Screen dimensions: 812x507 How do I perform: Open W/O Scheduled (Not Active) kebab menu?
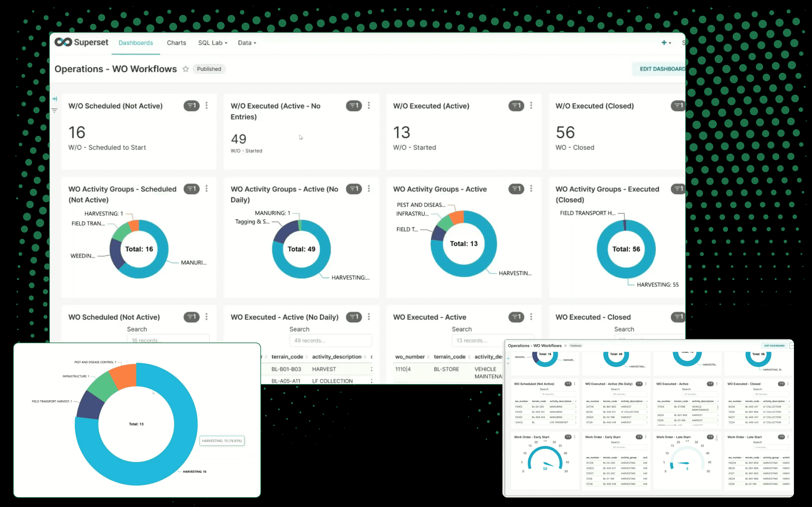coord(206,106)
